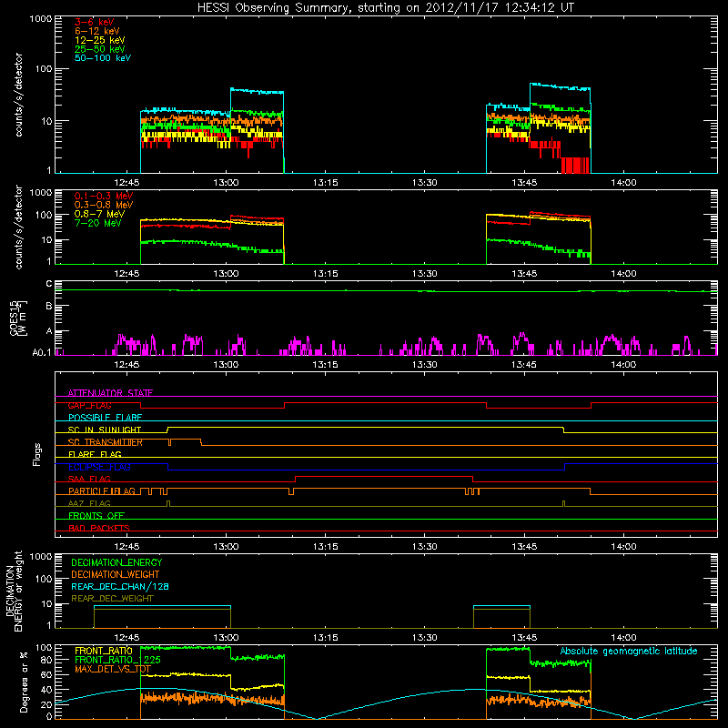This screenshot has width=728, height=728.
Task: Click counts/s/detector label of top panel
Action: [18, 95]
